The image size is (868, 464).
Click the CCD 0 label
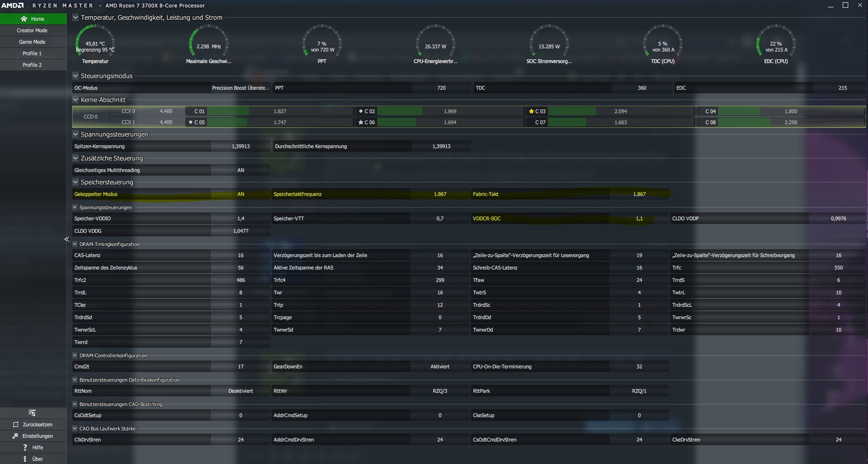91,117
